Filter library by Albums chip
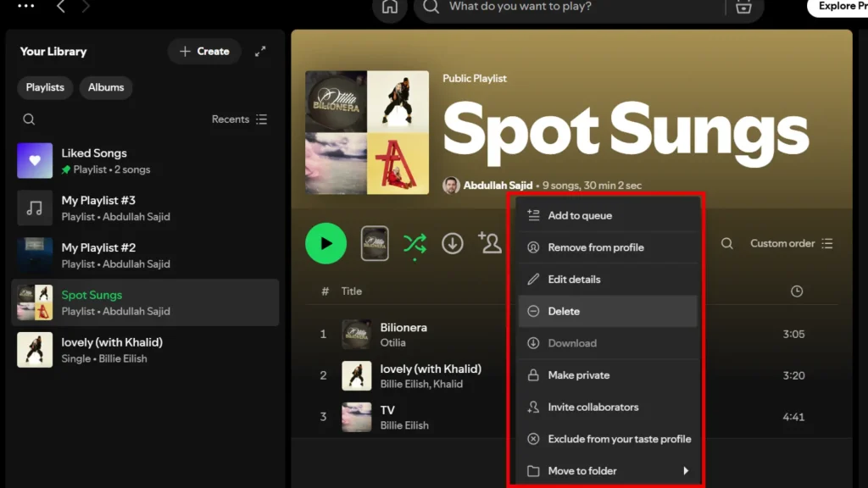Image resolution: width=868 pixels, height=488 pixels. tap(105, 87)
